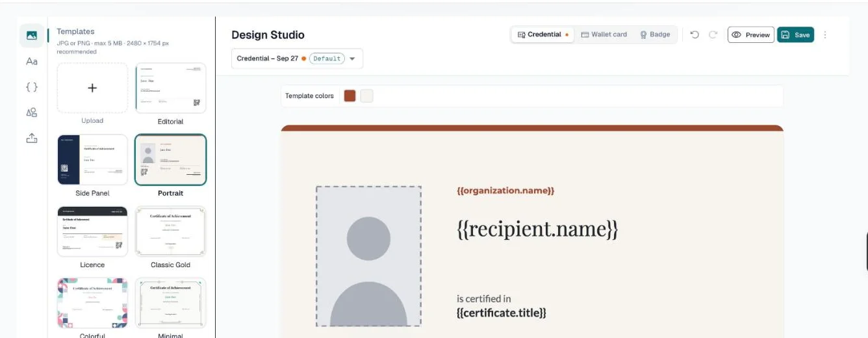This screenshot has width=868, height=338.
Task: Switch to the Credential tab
Action: tap(542, 34)
